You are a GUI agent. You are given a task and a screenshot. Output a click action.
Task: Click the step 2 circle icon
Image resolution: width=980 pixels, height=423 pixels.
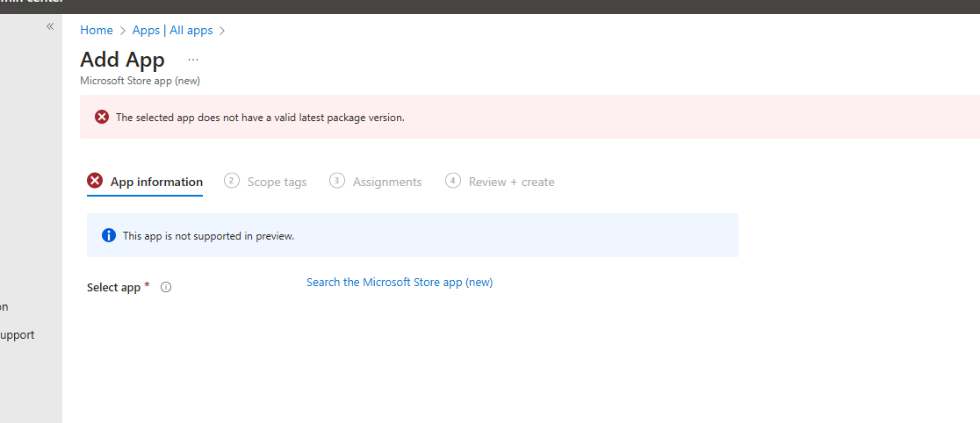[x=232, y=181]
